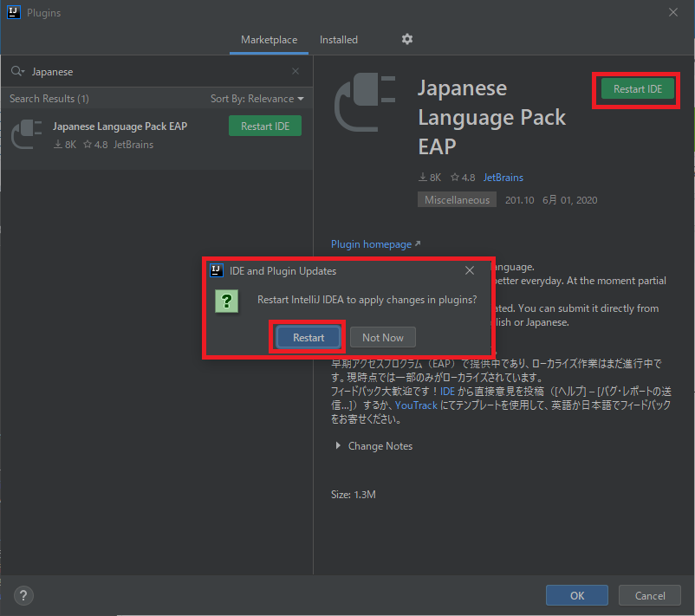Open the IDE link in the Japanese description
The width and height of the screenshot is (695, 616).
pyautogui.click(x=447, y=392)
